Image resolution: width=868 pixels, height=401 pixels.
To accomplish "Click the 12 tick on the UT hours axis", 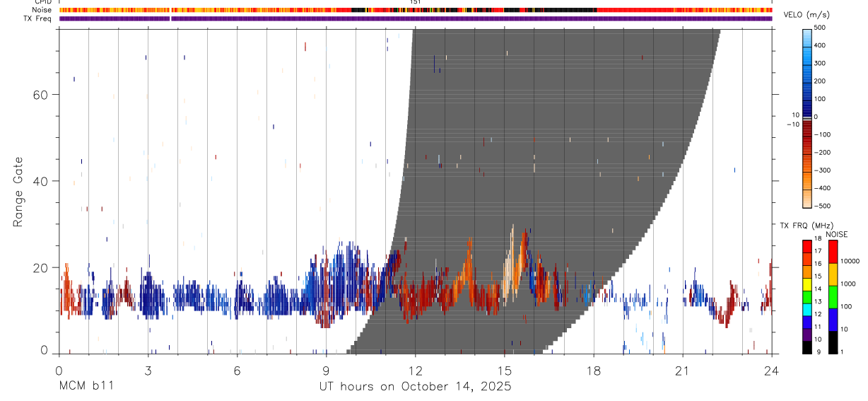I will 416,370.
